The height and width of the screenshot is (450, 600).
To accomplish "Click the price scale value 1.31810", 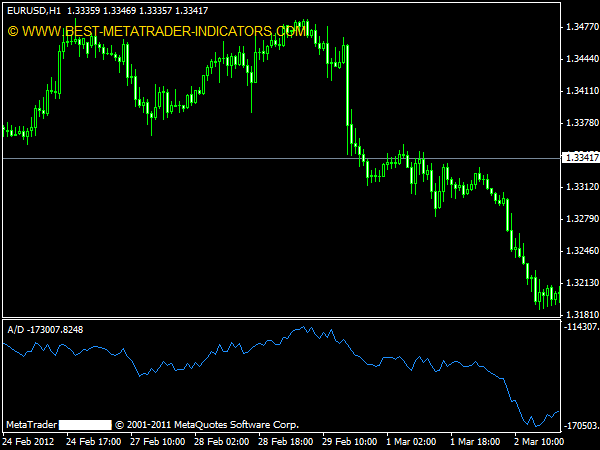I will tap(582, 315).
